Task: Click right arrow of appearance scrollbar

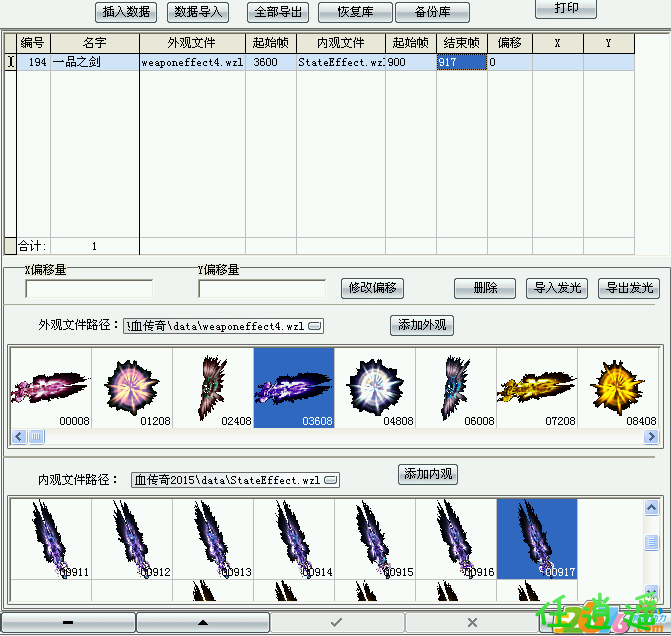Action: pos(651,437)
